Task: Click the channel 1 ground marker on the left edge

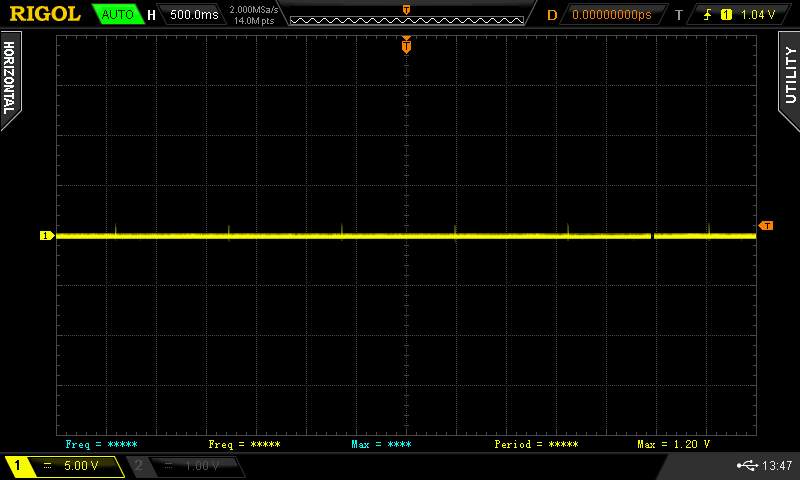Action: tap(46, 236)
